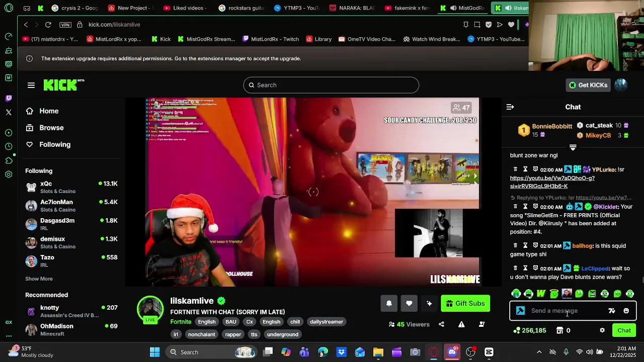Open Ac7ionMan followed channel
The image size is (644, 362).
pos(71,206)
